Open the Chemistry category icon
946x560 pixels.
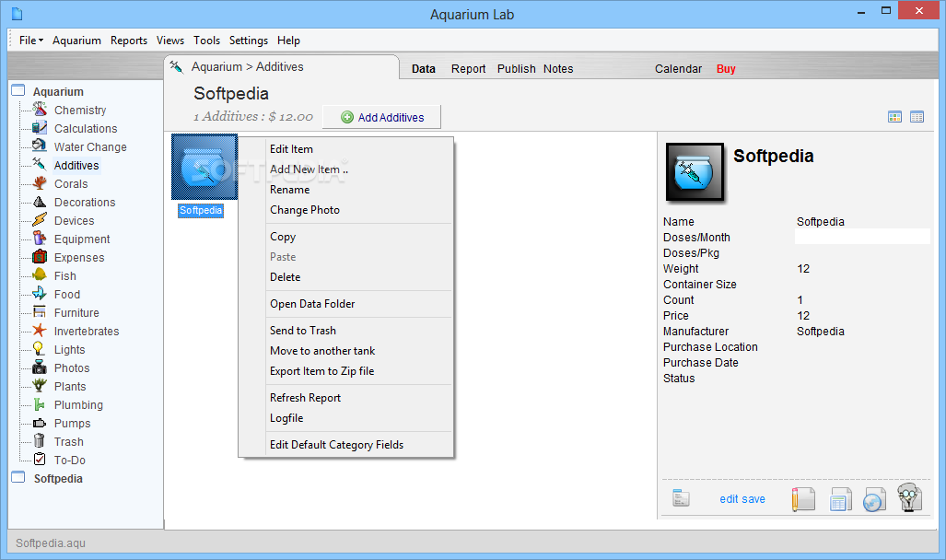point(40,110)
